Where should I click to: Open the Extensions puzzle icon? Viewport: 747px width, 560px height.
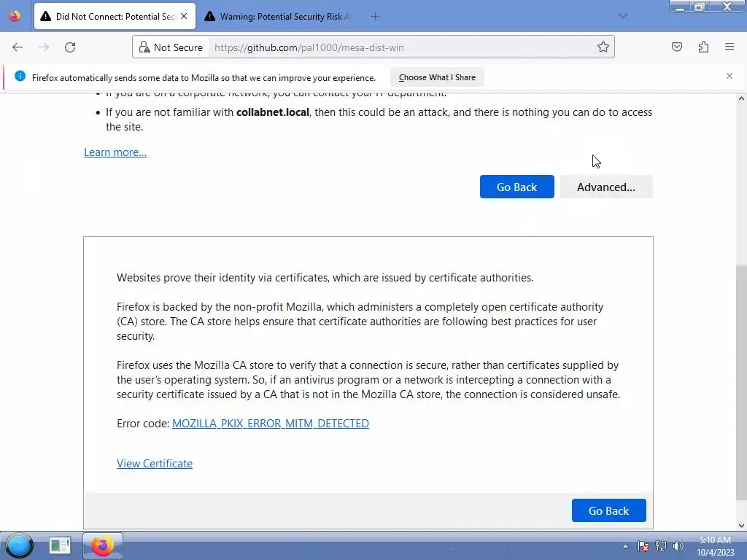(703, 47)
